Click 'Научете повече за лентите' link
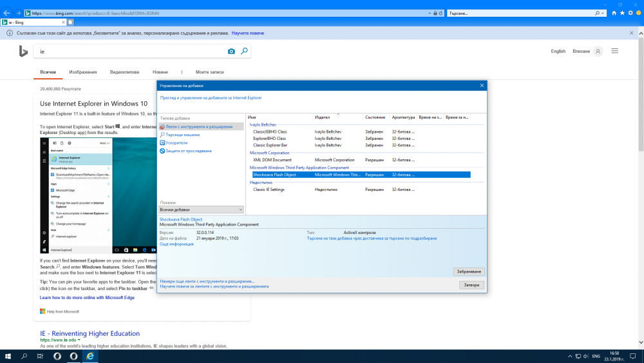This screenshot has width=644, height=363. [214, 286]
